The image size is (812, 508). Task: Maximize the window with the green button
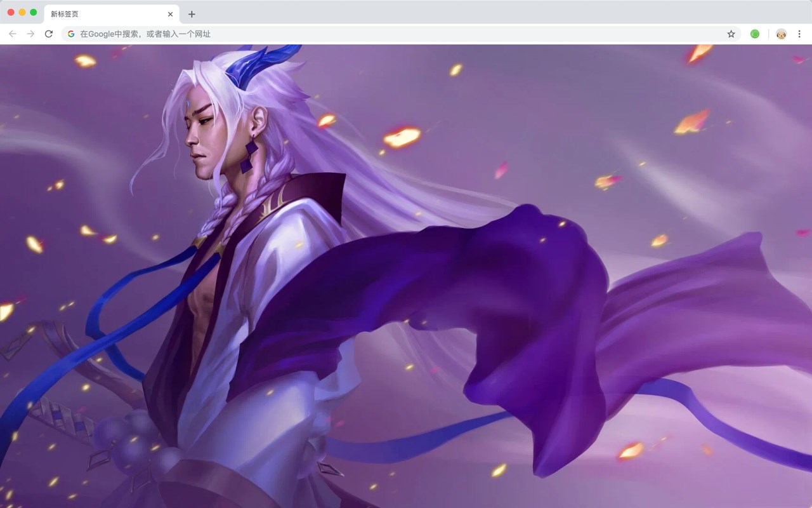[x=34, y=12]
